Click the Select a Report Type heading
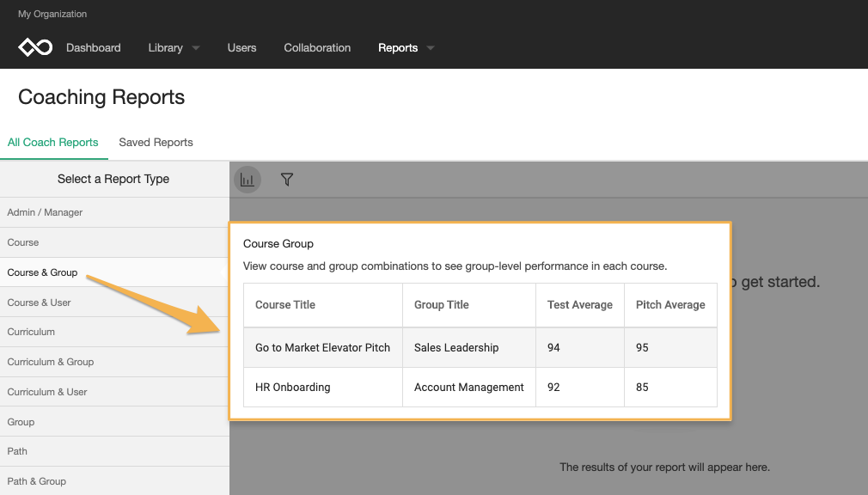 113,180
